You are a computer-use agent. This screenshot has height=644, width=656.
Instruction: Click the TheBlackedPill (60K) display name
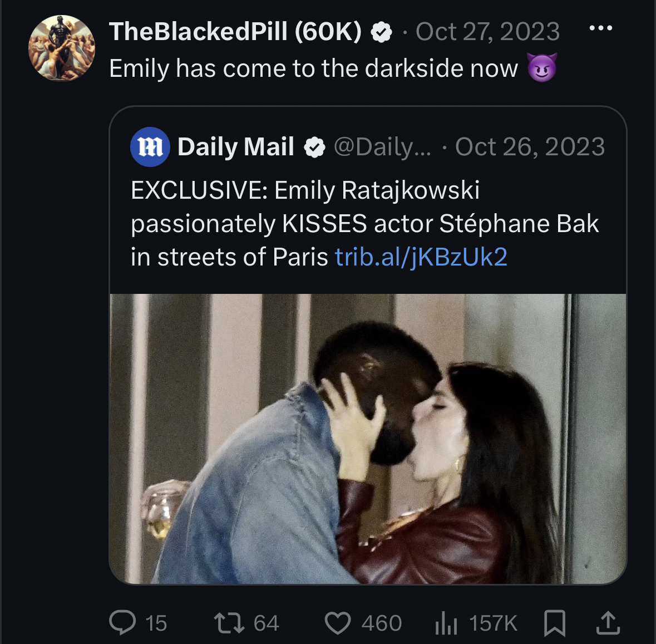pos(235,32)
